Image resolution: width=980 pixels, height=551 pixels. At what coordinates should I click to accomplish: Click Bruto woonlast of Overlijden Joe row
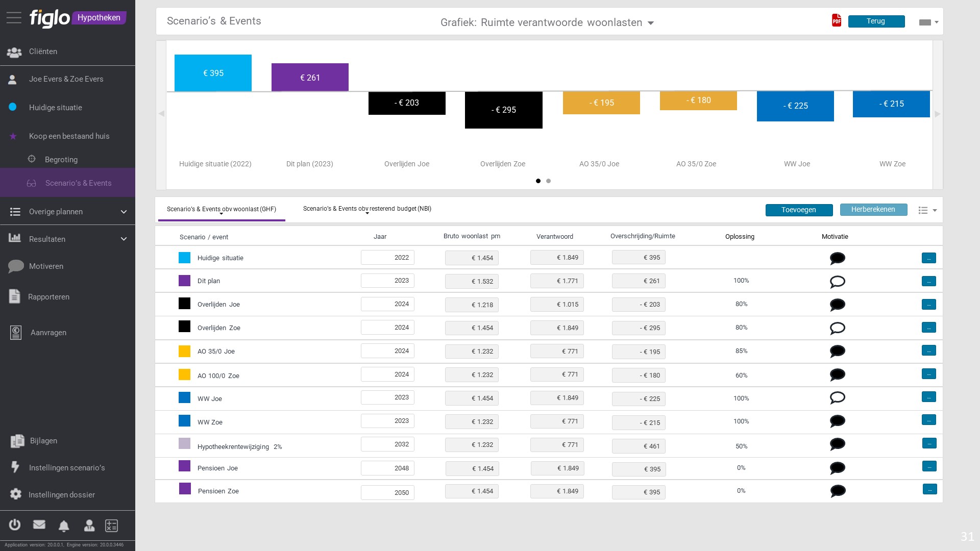click(472, 305)
